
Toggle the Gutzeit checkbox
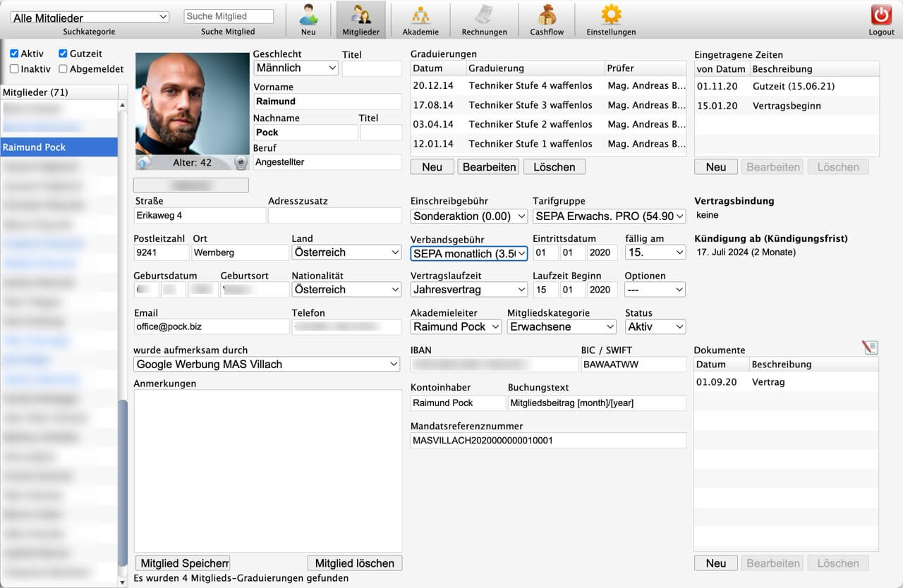coord(63,54)
